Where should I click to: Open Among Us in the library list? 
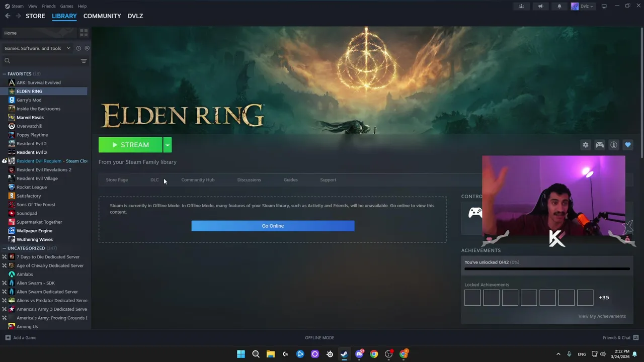tap(27, 326)
